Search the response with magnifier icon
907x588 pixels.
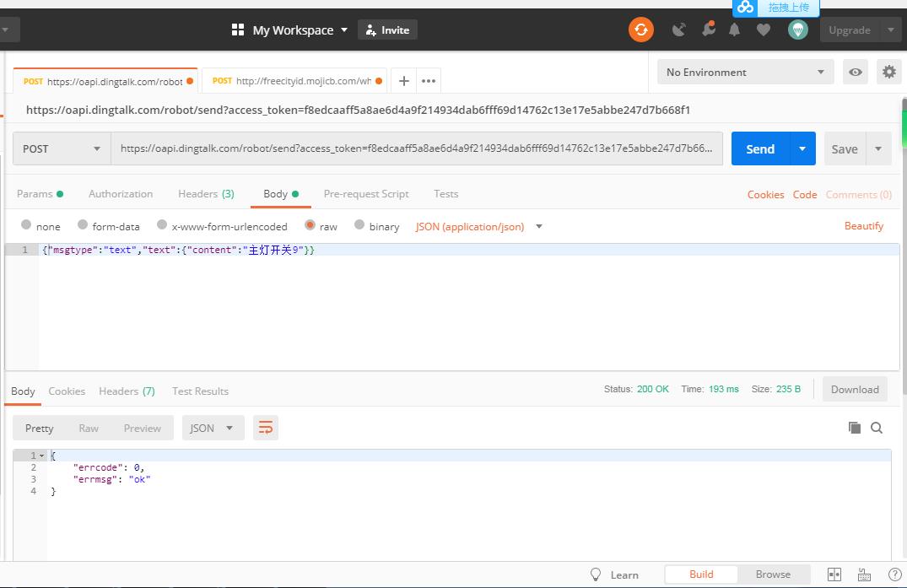(x=877, y=428)
